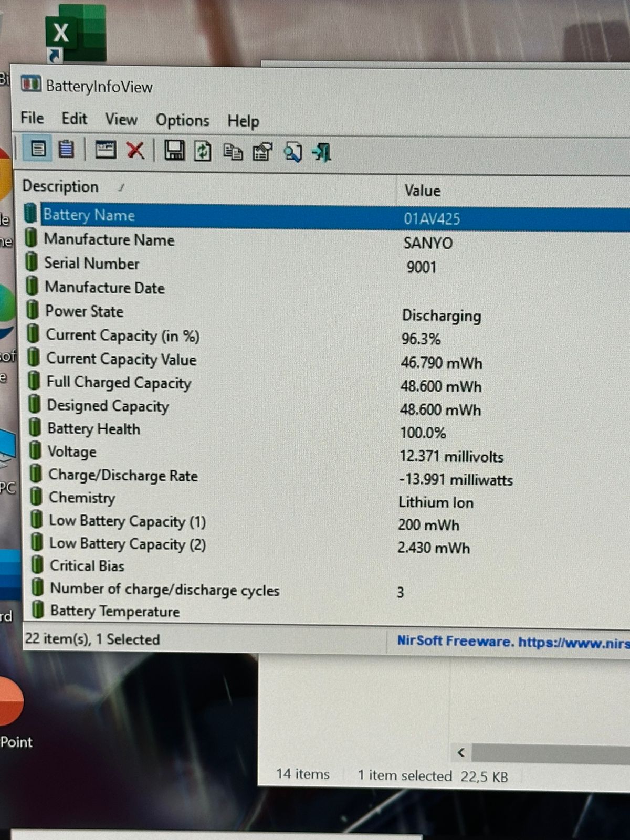The width and height of the screenshot is (630, 840).
Task: Open the Help menu
Action: [243, 121]
